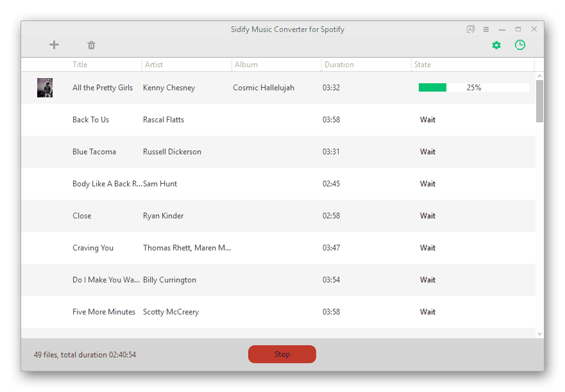Click the 02:58 duration of Close
The width and height of the screenshot is (565, 392).
(331, 216)
